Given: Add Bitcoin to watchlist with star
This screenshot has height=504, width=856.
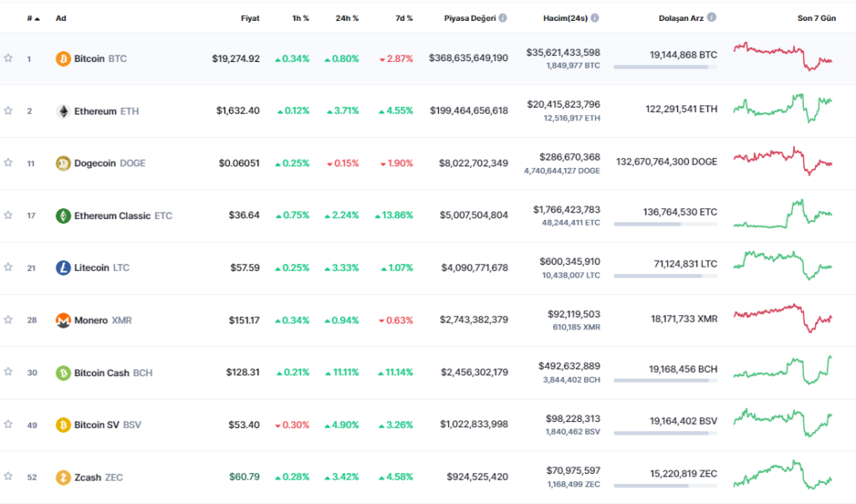Looking at the screenshot, I should [8, 58].
